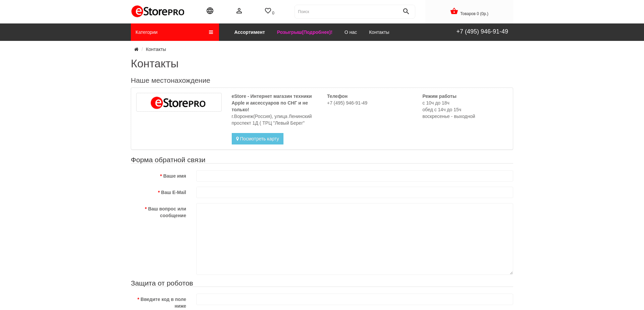Click the Розыгрыш(Подробнее)! link
The width and height of the screenshot is (644, 310).
click(x=304, y=32)
